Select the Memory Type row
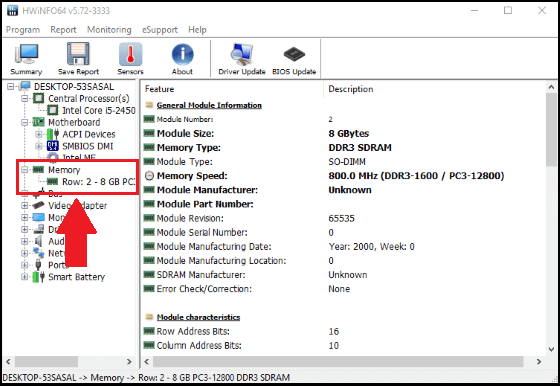This screenshot has height=386, width=560. pyautogui.click(x=344, y=148)
